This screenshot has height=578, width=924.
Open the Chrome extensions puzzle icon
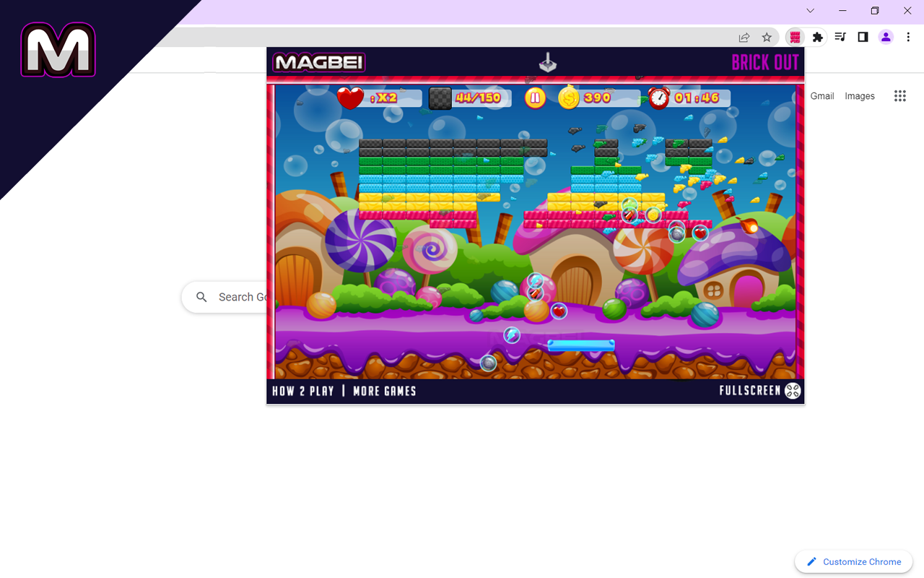pyautogui.click(x=817, y=38)
